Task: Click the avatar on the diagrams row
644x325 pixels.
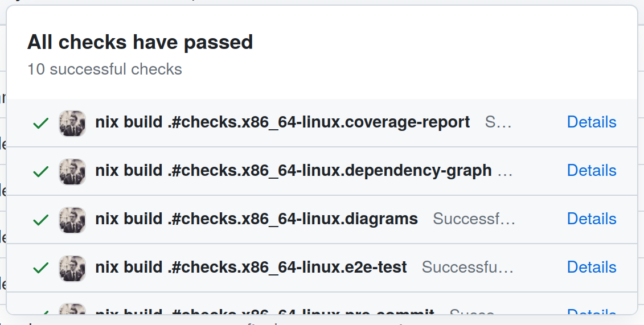Action: click(72, 220)
